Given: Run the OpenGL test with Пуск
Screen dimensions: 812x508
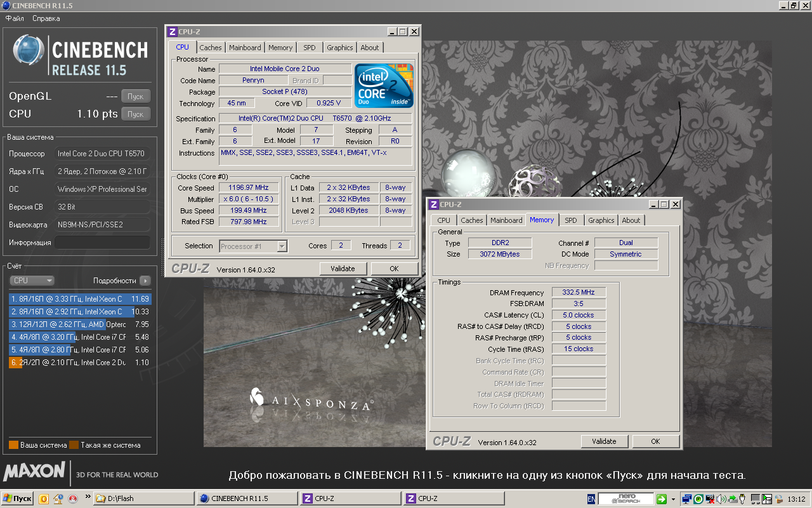Looking at the screenshot, I should (x=136, y=97).
